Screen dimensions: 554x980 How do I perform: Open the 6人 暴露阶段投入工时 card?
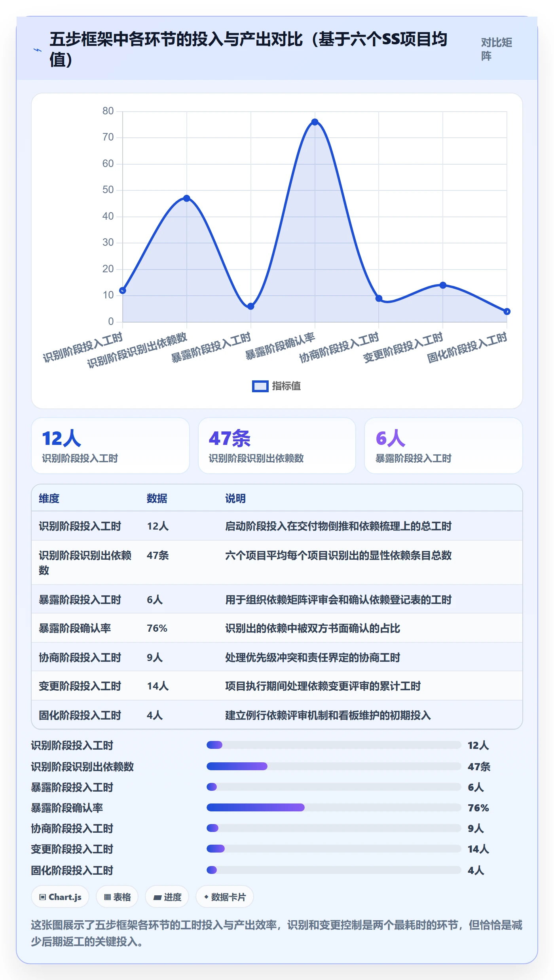point(444,446)
